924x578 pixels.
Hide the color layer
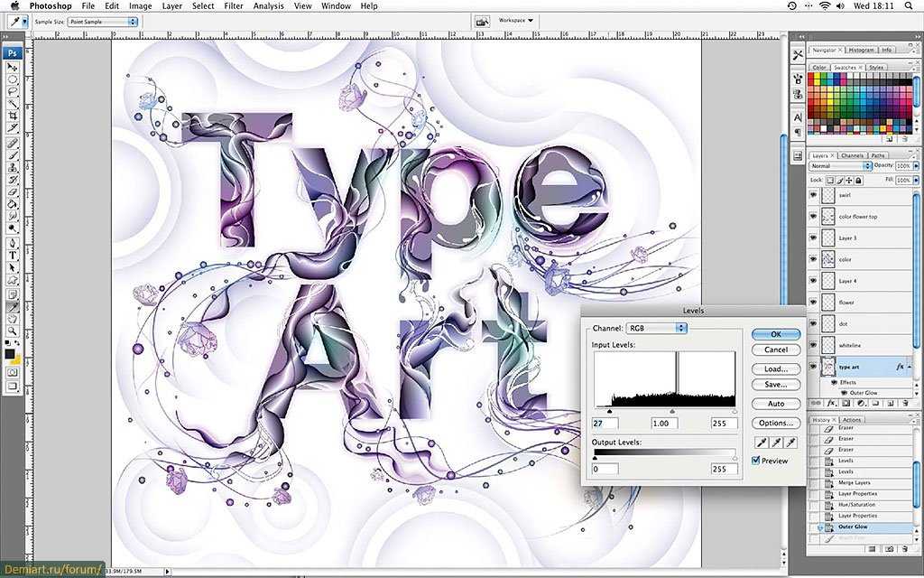814,259
